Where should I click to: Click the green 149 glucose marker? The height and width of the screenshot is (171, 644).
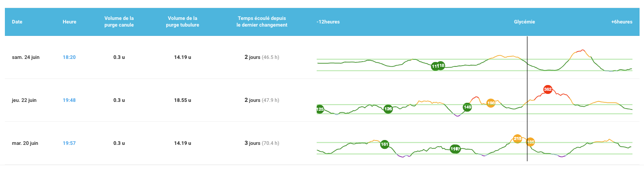pyautogui.click(x=467, y=107)
